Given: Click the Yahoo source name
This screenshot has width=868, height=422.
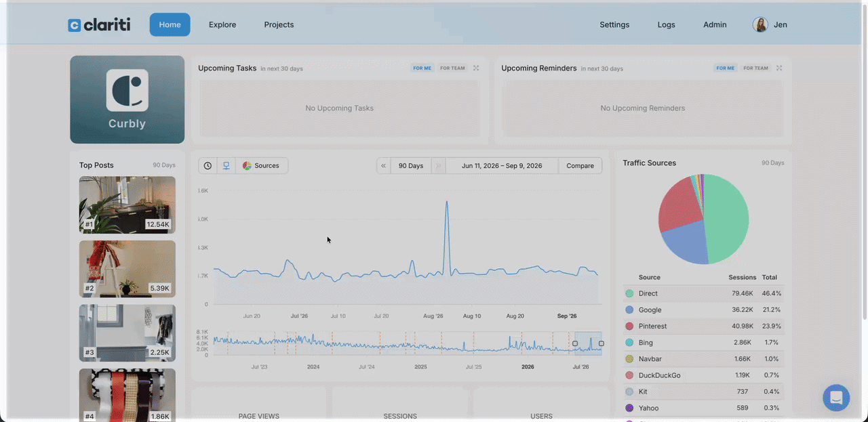Looking at the screenshot, I should tap(648, 408).
